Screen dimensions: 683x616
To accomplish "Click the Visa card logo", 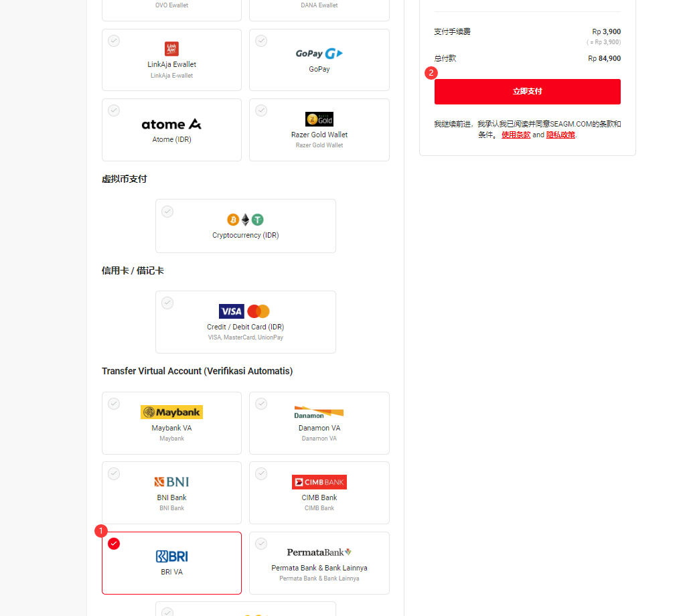I will click(x=231, y=311).
